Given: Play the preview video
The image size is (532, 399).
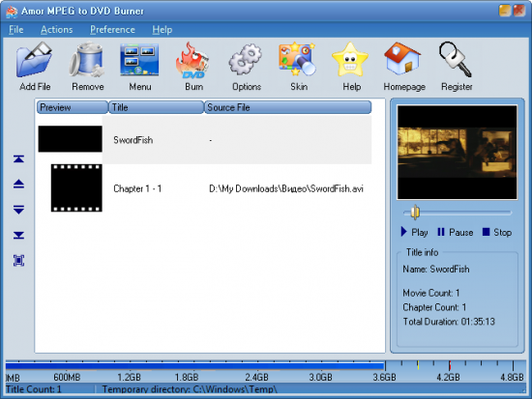Looking at the screenshot, I should click(414, 232).
